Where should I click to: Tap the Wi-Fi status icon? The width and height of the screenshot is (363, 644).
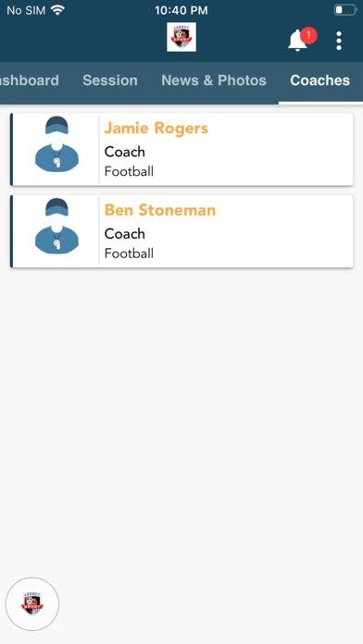58,10
